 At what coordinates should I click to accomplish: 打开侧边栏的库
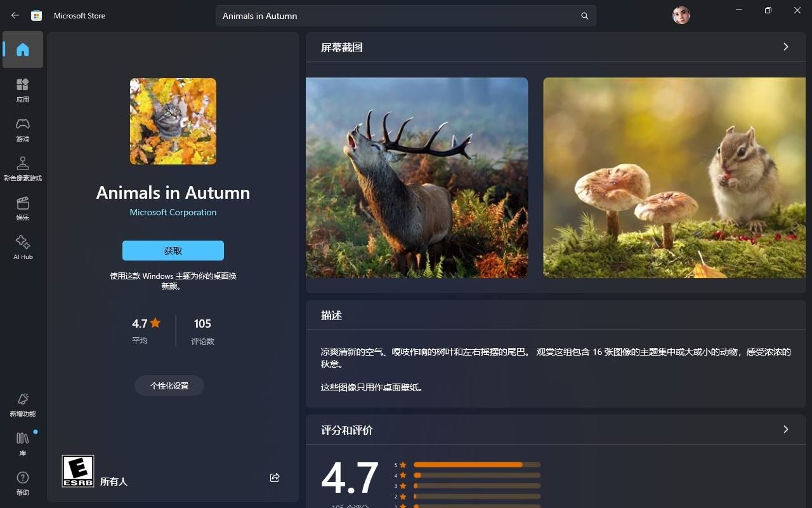click(x=23, y=443)
